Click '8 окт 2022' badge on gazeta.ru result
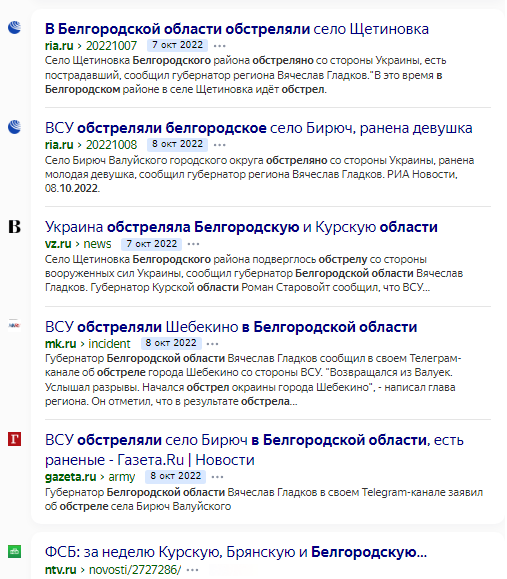 click(175, 476)
